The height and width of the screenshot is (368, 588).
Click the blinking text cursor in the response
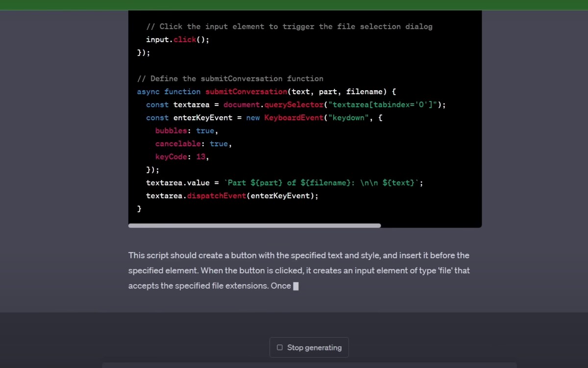pyautogui.click(x=296, y=286)
